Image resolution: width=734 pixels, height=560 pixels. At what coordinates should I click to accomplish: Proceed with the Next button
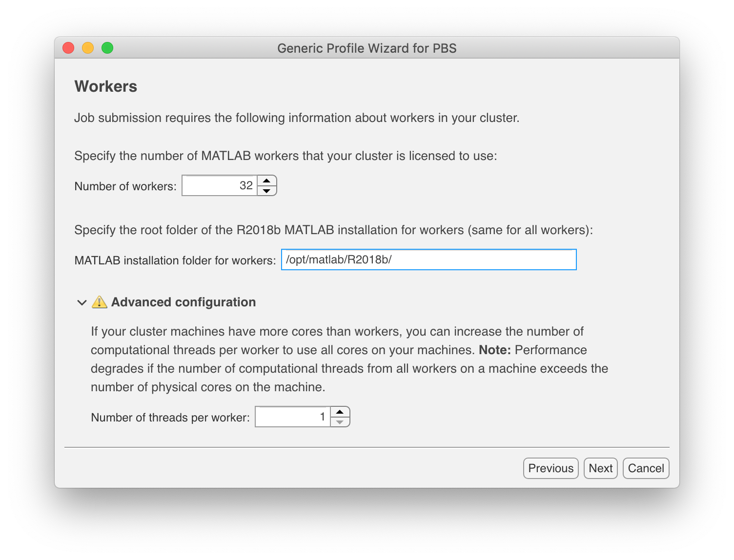point(601,468)
